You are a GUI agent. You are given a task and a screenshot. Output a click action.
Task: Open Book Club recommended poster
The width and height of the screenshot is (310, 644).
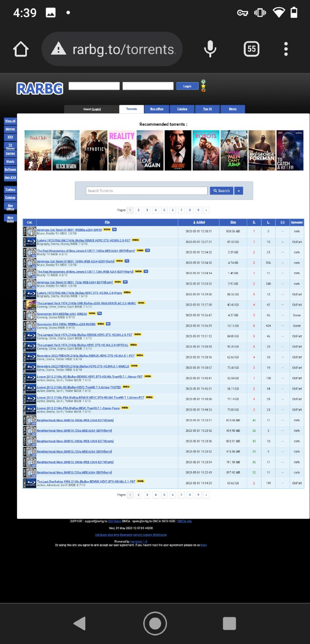[x=38, y=150]
